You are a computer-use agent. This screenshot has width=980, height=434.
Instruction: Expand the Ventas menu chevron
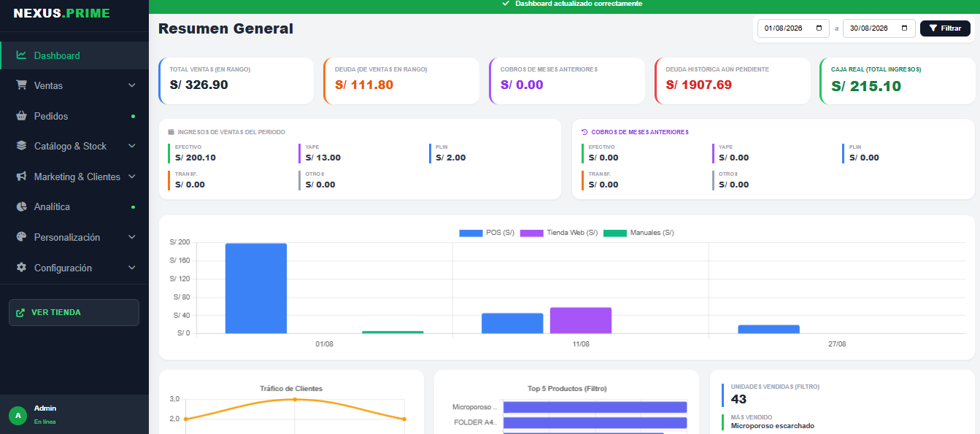pyautogui.click(x=132, y=85)
